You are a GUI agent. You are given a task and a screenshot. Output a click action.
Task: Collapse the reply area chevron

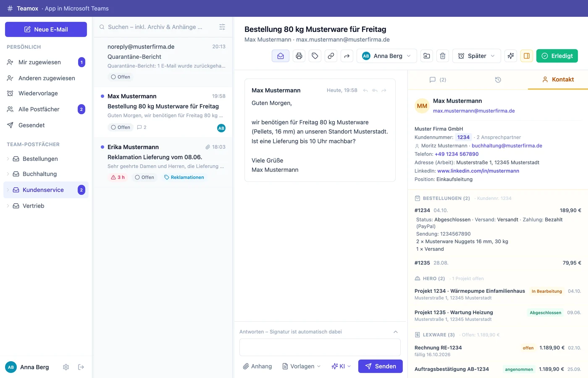pyautogui.click(x=396, y=332)
